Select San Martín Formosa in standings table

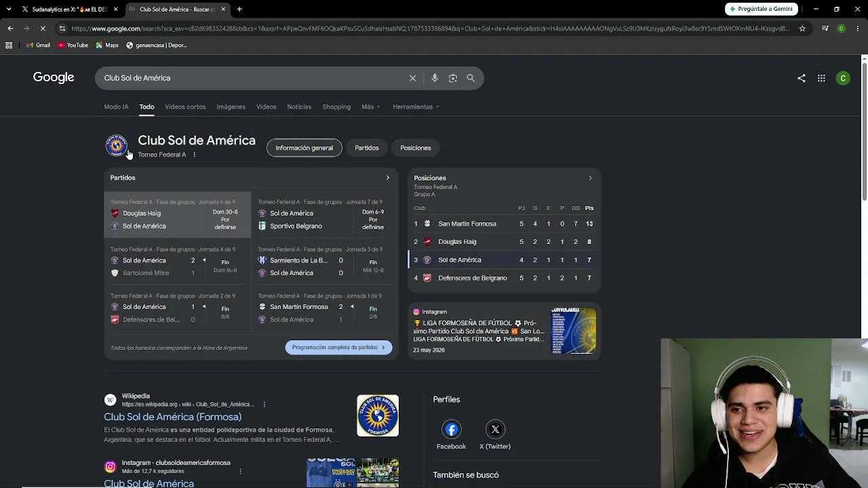click(x=467, y=224)
